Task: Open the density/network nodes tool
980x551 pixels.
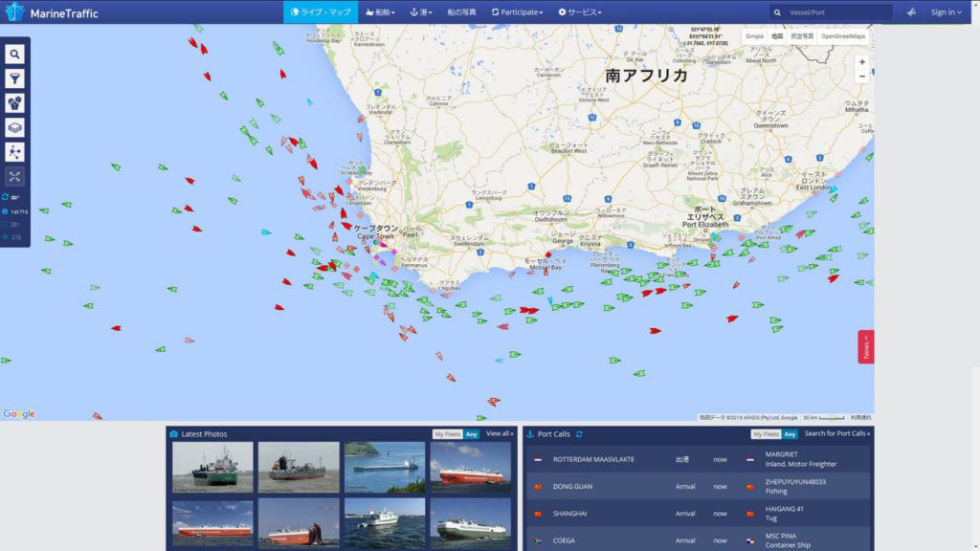Action: (x=14, y=152)
